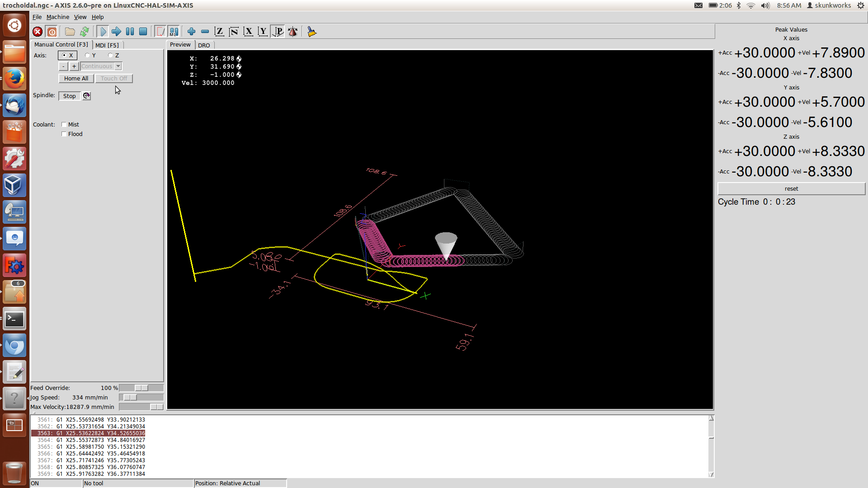This screenshot has width=868, height=488.
Task: Open sound volume indicator
Action: (x=765, y=5)
